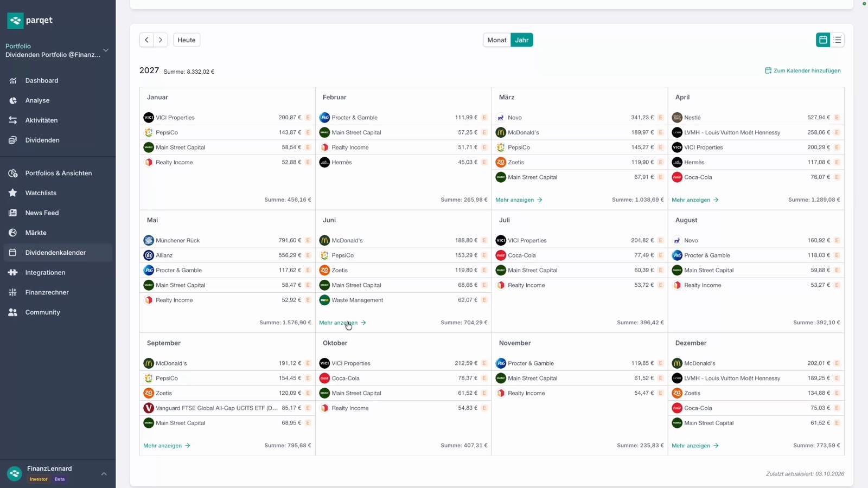Open Portfolios & Ansichten
This screenshot has height=488, width=868.
(58, 173)
